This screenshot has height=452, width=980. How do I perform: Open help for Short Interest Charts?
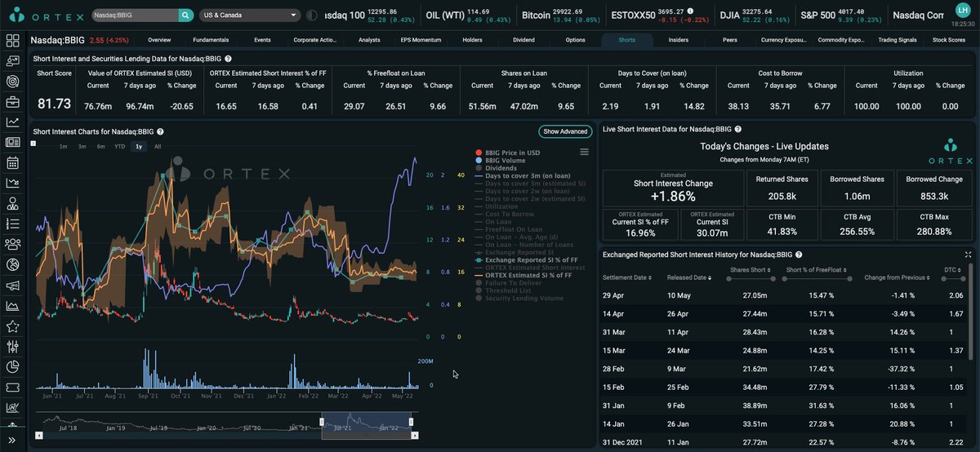coord(160,131)
